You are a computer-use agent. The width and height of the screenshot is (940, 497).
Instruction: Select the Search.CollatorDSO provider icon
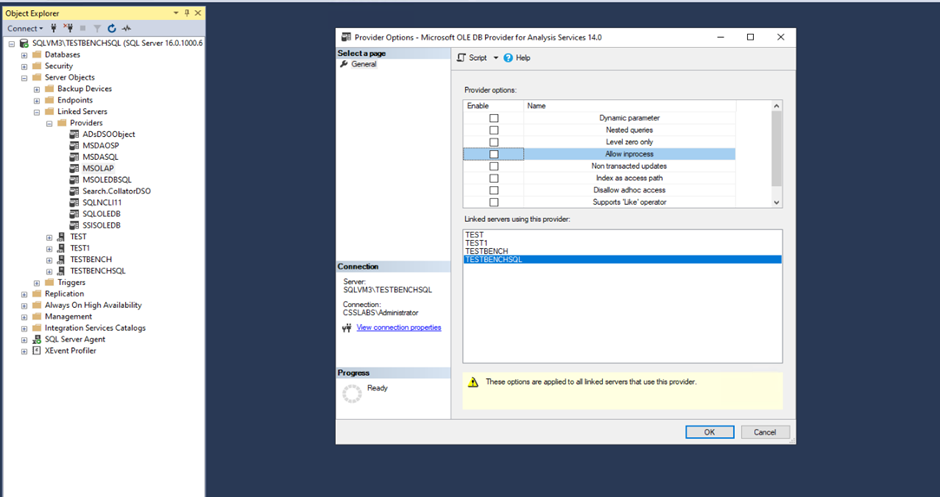74,191
